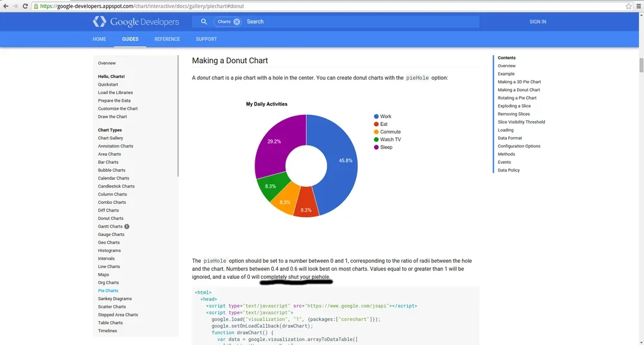Open Sankey Diagrams in sidebar
The height and width of the screenshot is (345, 644).
pos(115,299)
